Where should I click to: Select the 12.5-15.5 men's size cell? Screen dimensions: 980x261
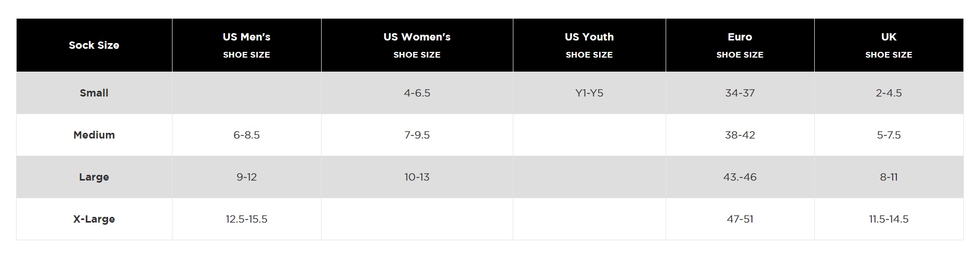(247, 219)
